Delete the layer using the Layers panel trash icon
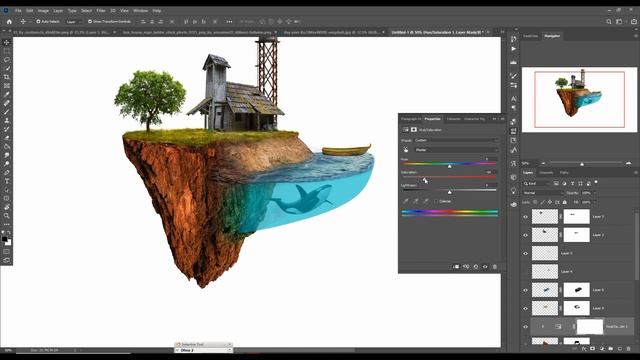Image resolution: width=640 pixels, height=360 pixels. point(629,349)
